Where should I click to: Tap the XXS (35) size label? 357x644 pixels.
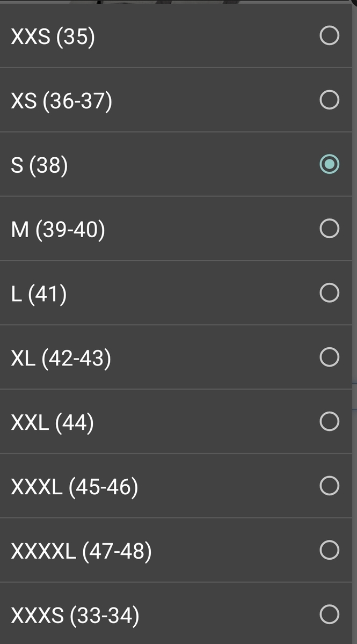pyautogui.click(x=53, y=36)
